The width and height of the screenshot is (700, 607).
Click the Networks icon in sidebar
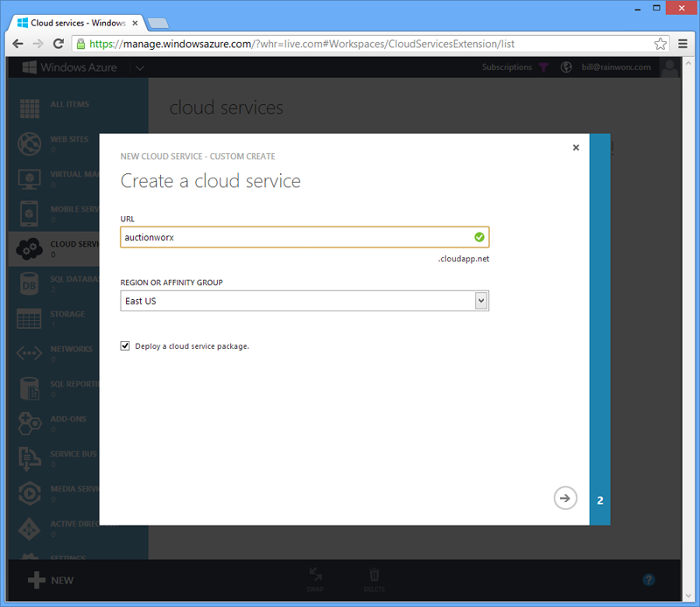(29, 353)
